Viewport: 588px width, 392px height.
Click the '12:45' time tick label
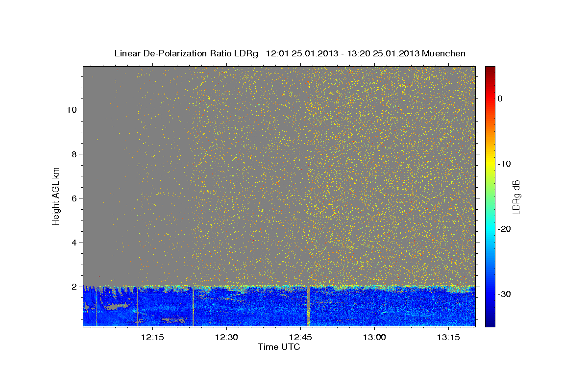[300, 338]
